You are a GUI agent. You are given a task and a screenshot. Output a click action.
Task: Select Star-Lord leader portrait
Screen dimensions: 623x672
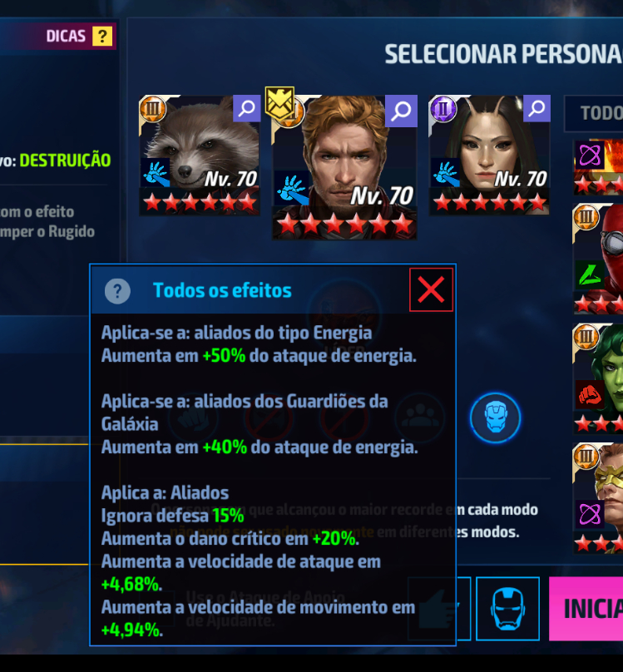click(x=344, y=167)
